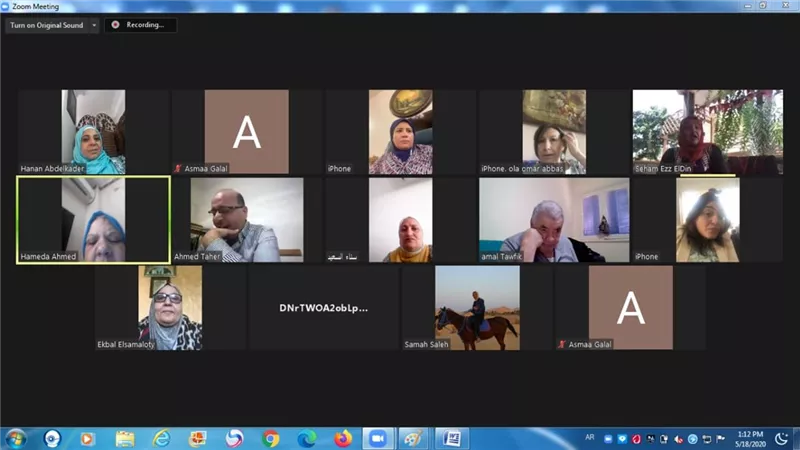This screenshot has width=800, height=450.
Task: Launch Internet Explorer from taskbar
Action: (161, 439)
